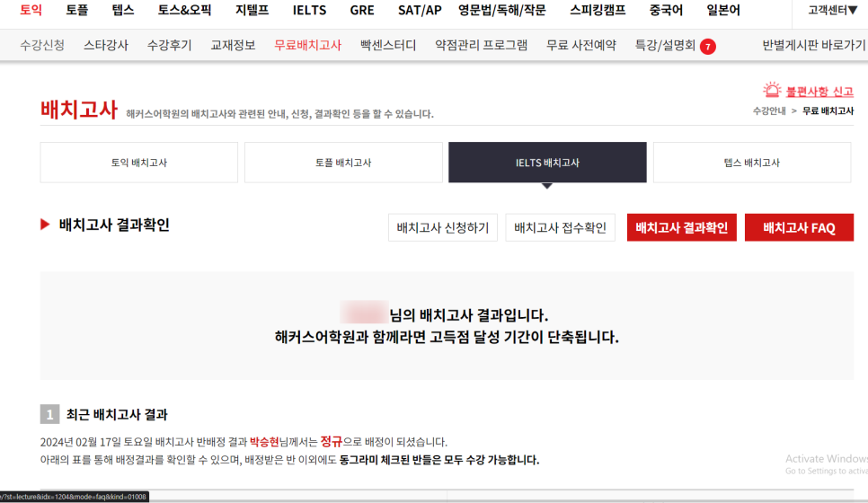
Task: Click the red 7 notification badge
Action: [x=707, y=47]
